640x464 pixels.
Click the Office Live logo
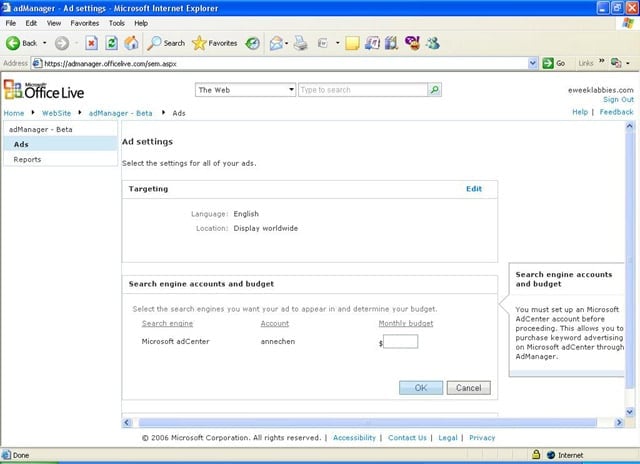point(44,90)
